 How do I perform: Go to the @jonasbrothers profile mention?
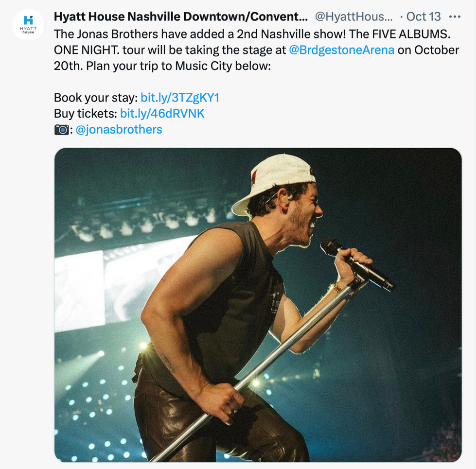click(x=119, y=130)
